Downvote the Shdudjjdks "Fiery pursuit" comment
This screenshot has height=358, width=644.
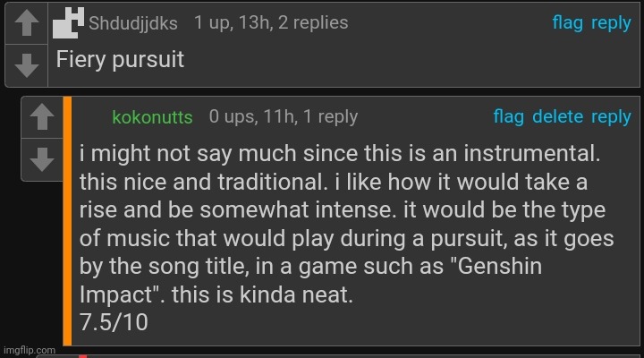(x=27, y=65)
